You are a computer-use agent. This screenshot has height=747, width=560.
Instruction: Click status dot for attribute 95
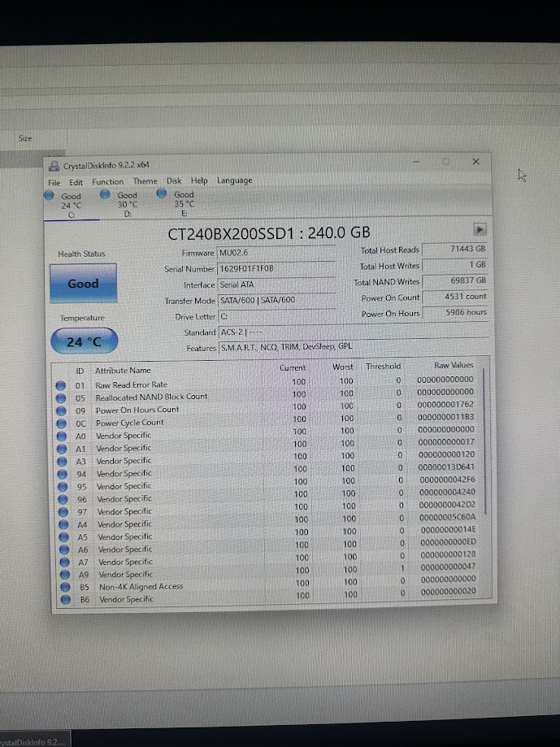click(x=63, y=486)
